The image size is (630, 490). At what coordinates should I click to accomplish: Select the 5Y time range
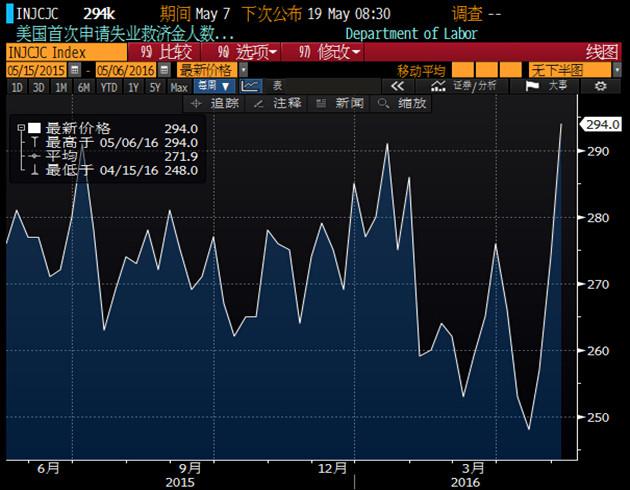pos(155,87)
